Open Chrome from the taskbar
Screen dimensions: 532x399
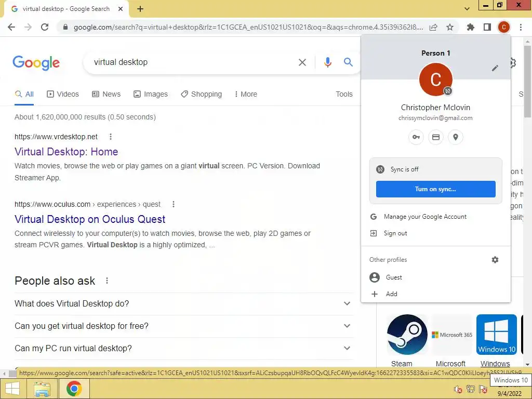tap(74, 389)
